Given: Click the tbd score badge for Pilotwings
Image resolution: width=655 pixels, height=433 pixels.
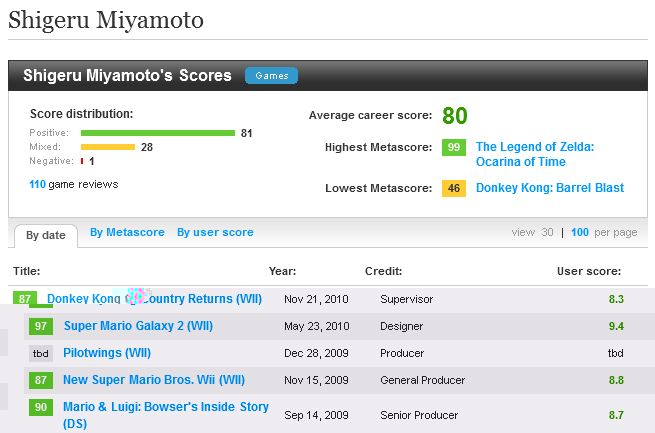Looking at the screenshot, I should 41,353.
